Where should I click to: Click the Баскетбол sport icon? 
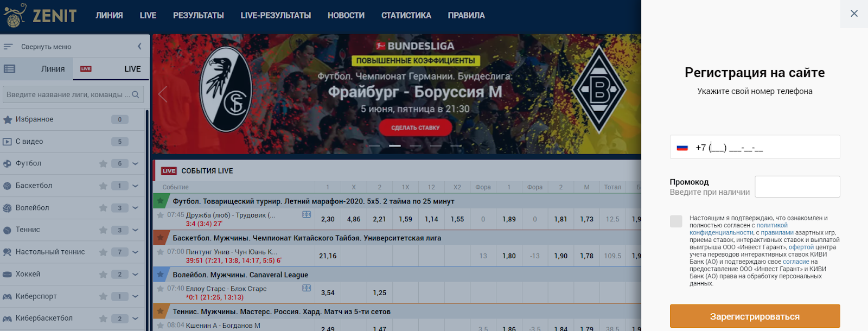pos(8,186)
